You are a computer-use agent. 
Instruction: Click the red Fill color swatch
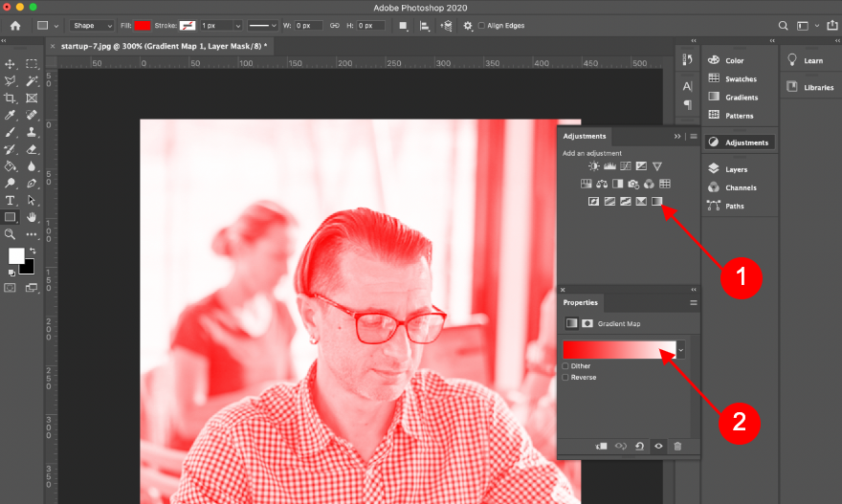[x=143, y=26]
